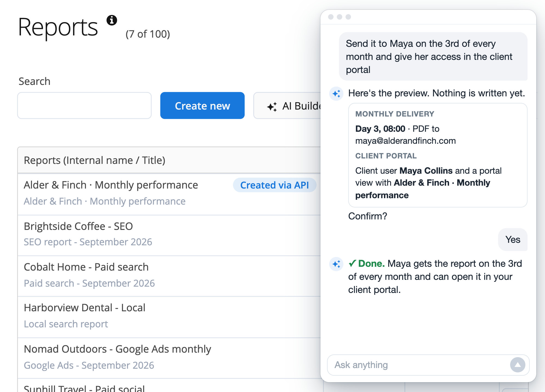
Task: Focus the Search input field
Action: coord(84,106)
